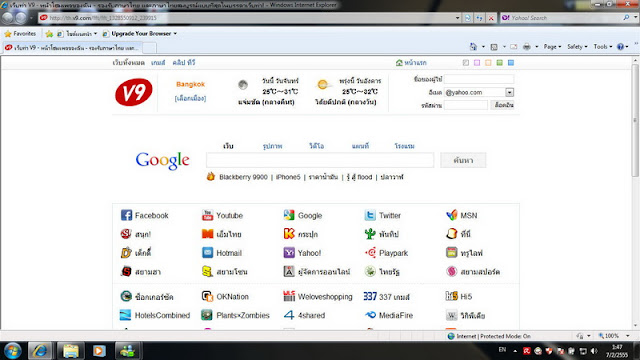Click the password input field
The width and height of the screenshot is (640, 360).
point(466,105)
